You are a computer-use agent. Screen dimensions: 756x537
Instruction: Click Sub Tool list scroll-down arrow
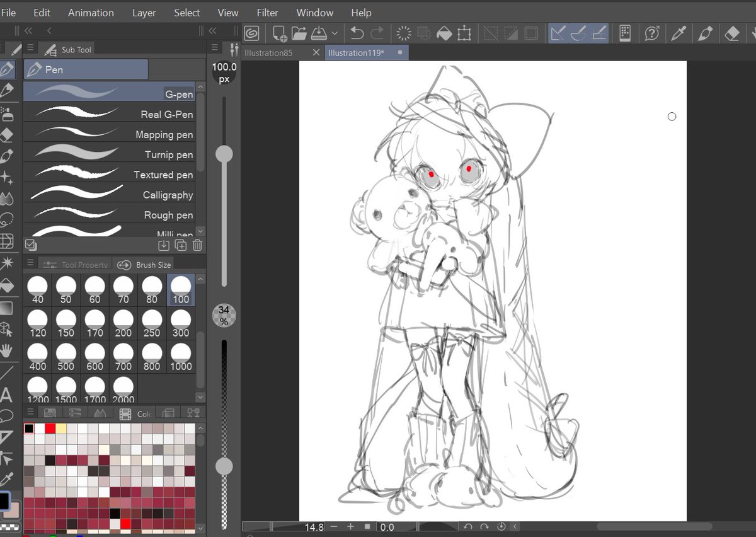(200, 232)
